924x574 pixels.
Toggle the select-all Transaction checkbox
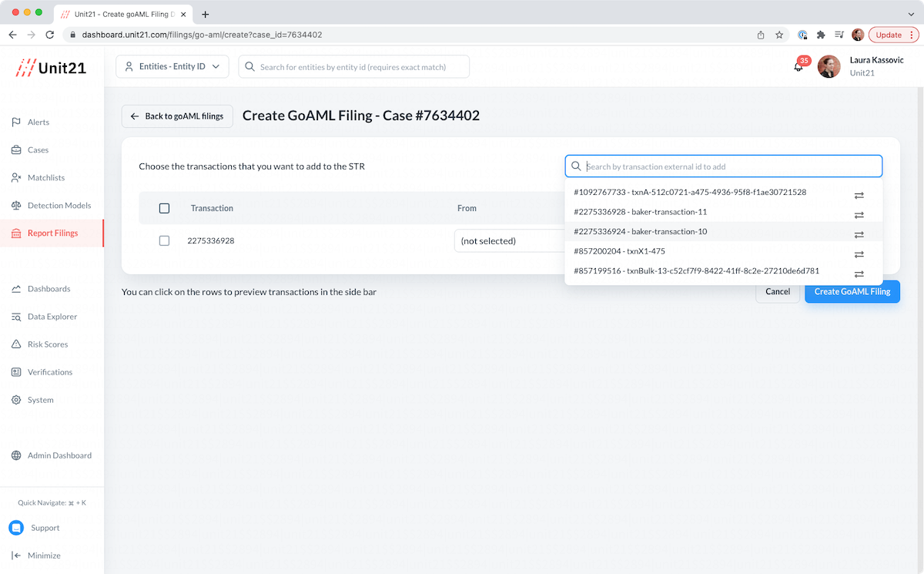164,208
